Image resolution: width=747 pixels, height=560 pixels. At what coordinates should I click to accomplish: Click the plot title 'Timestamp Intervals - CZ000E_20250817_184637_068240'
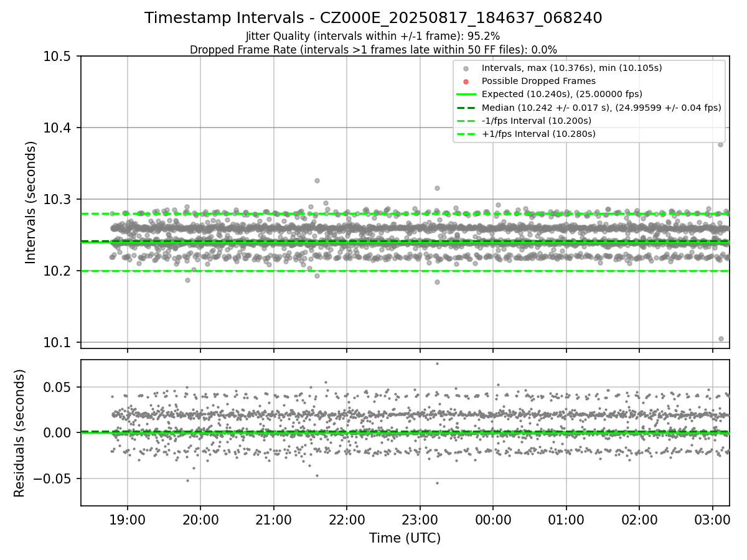[x=374, y=18]
